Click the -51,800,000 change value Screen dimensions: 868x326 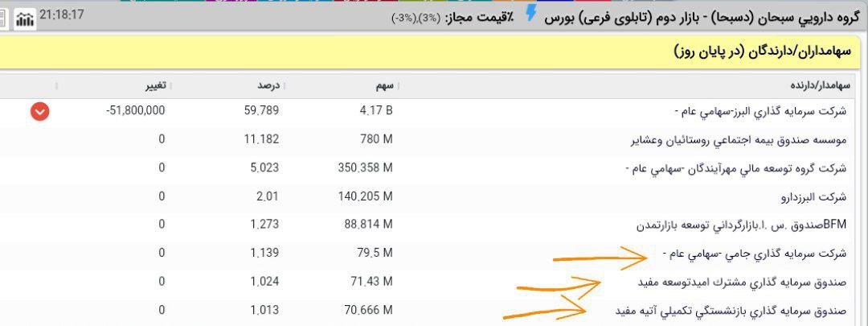click(135, 111)
